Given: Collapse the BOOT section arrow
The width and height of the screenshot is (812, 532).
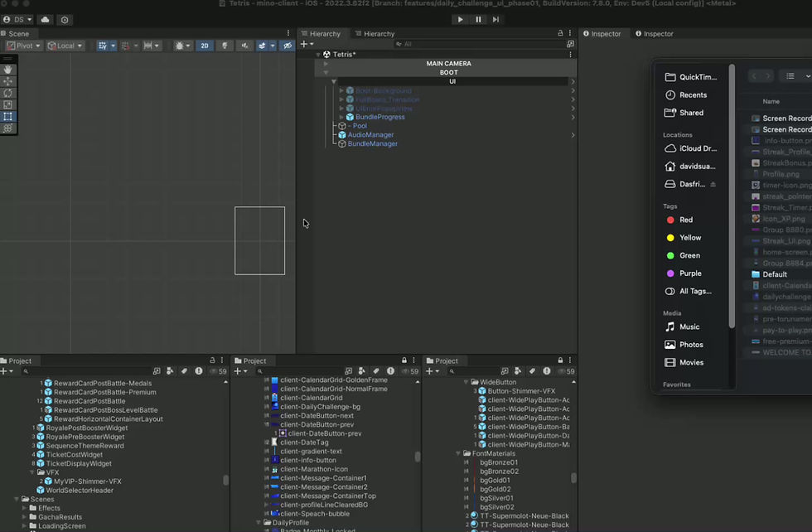Looking at the screenshot, I should pyautogui.click(x=326, y=73).
